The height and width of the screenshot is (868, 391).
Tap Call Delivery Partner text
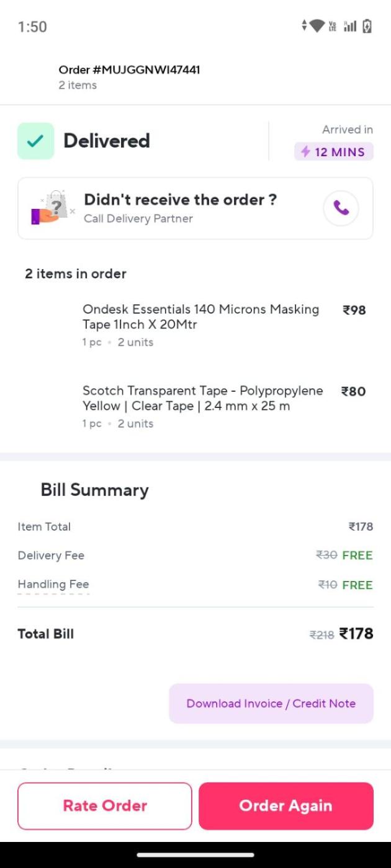[138, 219]
